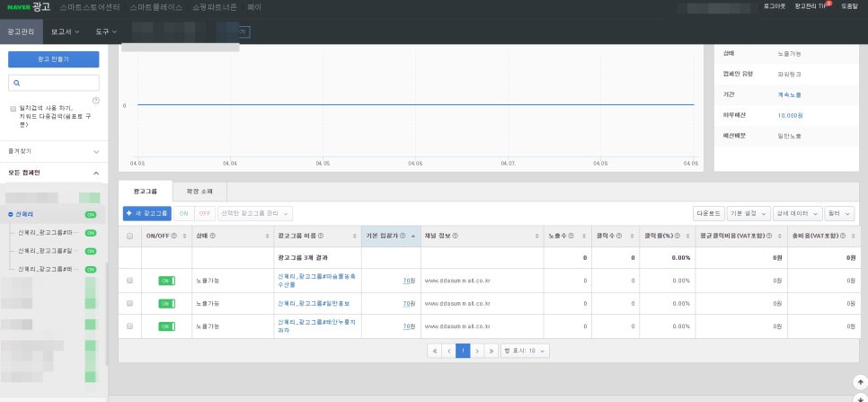868x402 pixels.
Task: Click the sidebar search input field
Action: point(54,83)
